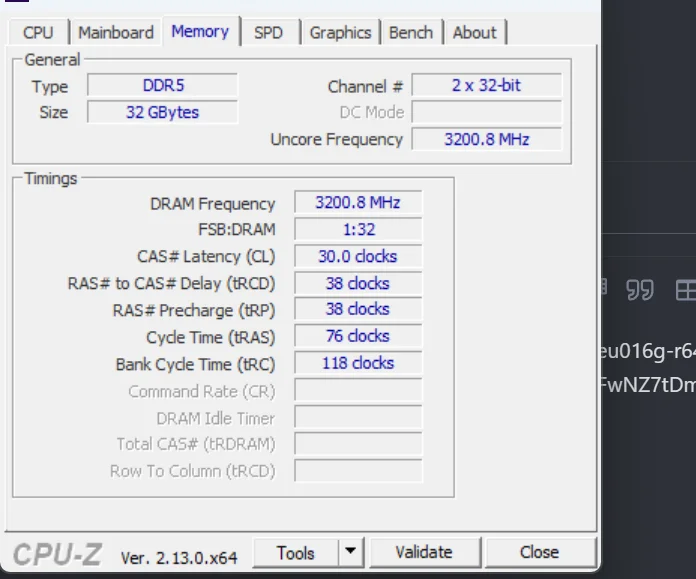This screenshot has height=579, width=696.
Task: Click the Tools button
Action: (x=296, y=553)
